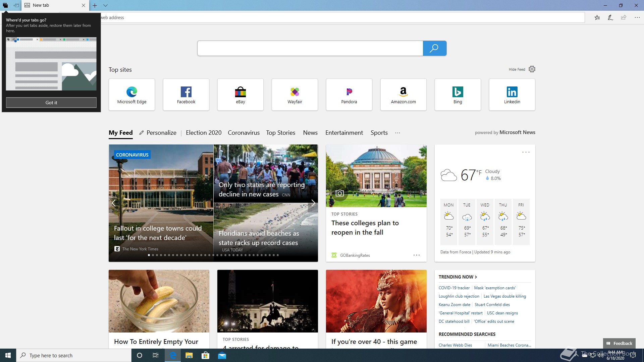Click the CORONAVIRUS category badge
Viewport: 644px width, 362px height.
click(x=132, y=155)
